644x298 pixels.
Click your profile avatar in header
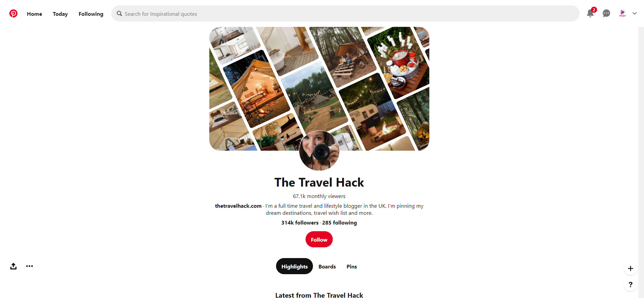[x=623, y=13]
